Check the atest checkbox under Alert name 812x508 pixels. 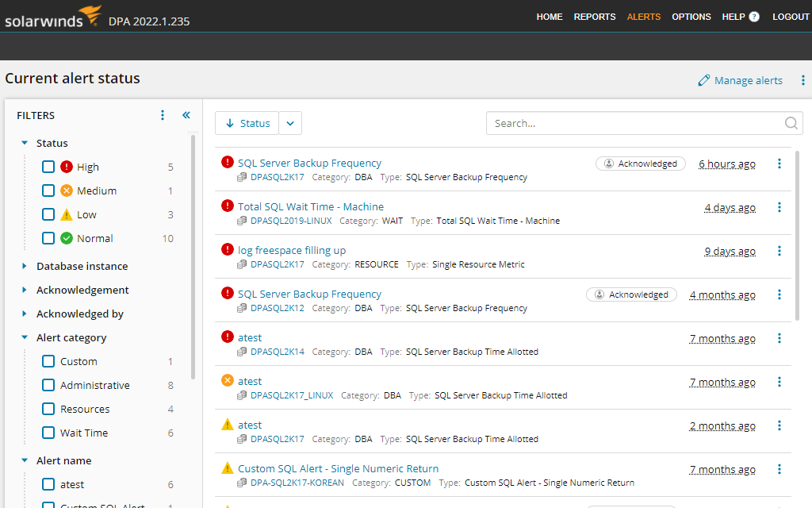[48, 484]
